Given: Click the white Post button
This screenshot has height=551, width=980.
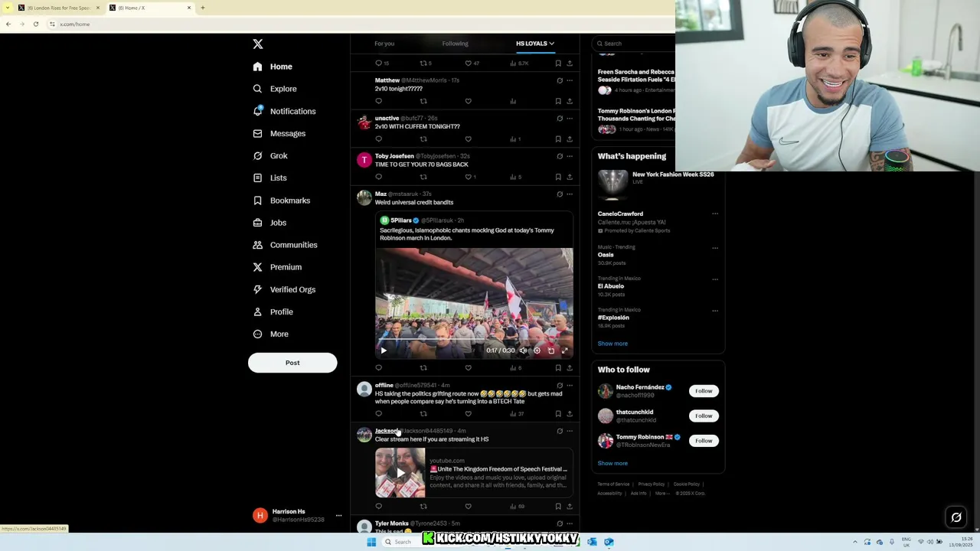Looking at the screenshot, I should coord(292,363).
